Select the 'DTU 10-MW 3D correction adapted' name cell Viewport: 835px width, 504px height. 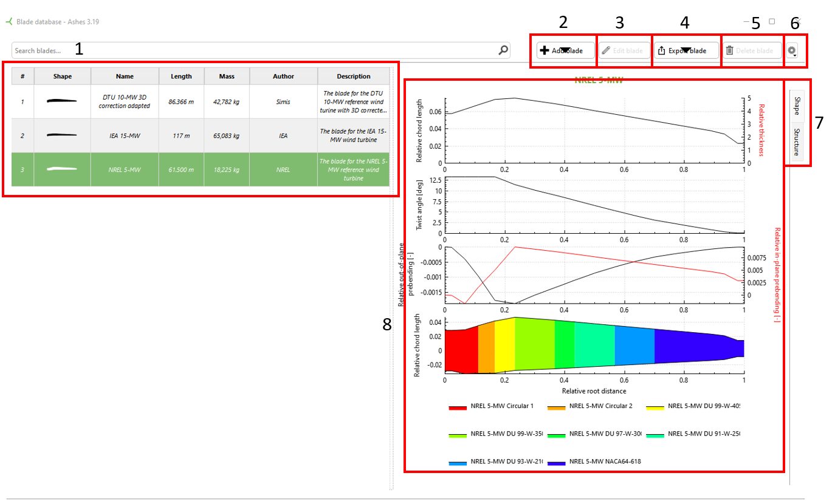125,101
